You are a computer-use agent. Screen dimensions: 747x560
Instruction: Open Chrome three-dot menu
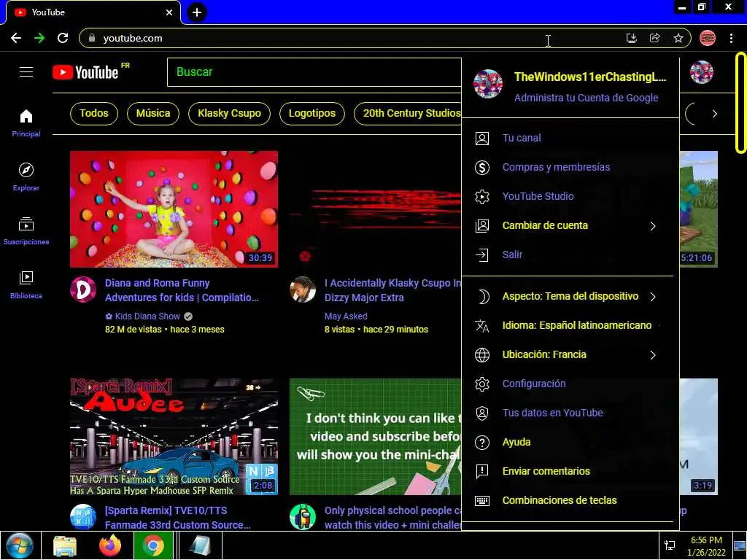point(731,38)
